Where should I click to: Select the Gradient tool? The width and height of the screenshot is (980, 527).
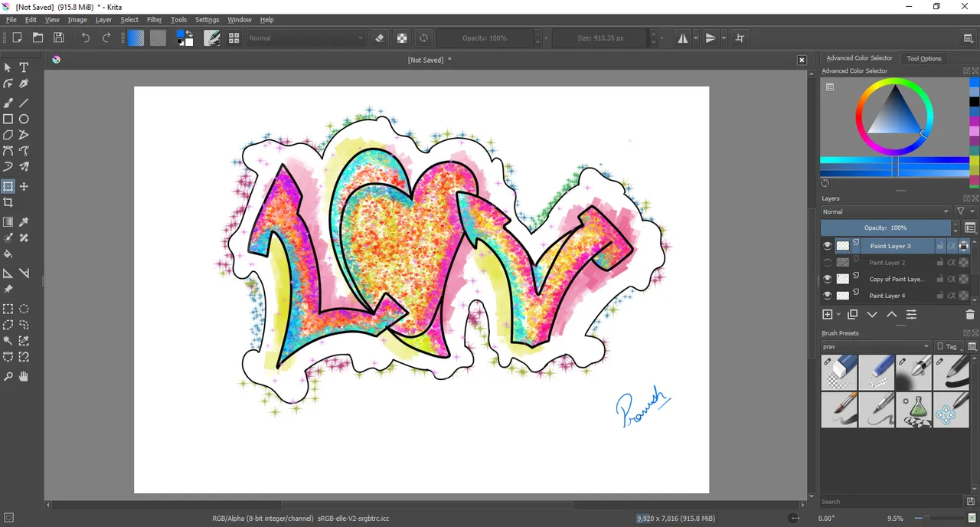tap(8, 222)
